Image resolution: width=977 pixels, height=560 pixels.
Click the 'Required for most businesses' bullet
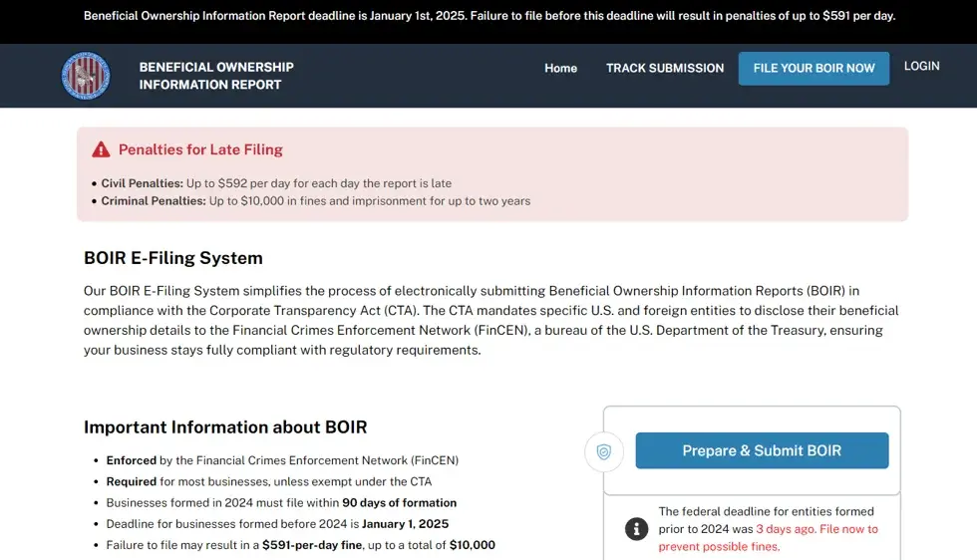268,481
